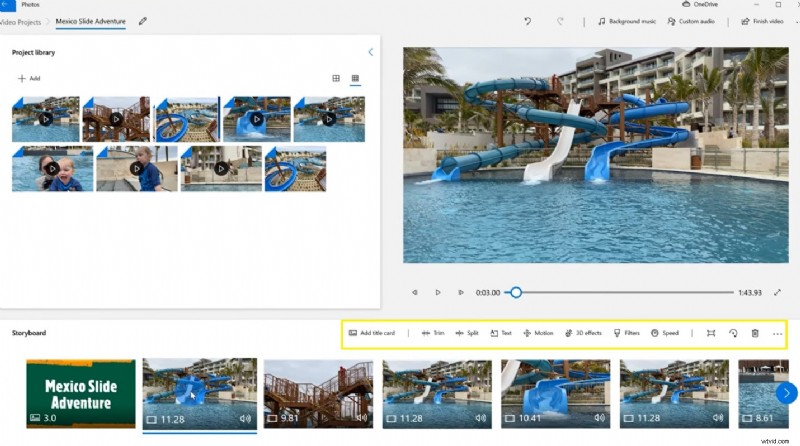This screenshot has height=446, width=800.
Task: Add a title card
Action: pos(372,333)
